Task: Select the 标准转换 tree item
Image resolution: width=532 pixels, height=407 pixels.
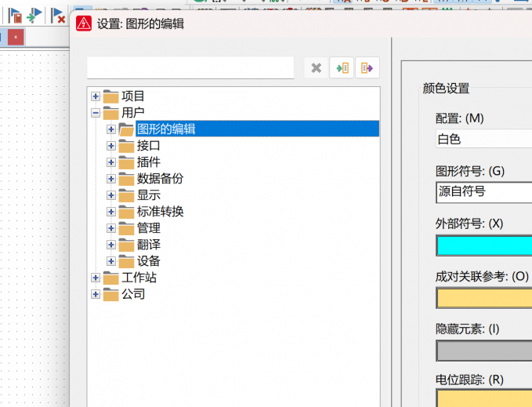Action: [x=160, y=212]
